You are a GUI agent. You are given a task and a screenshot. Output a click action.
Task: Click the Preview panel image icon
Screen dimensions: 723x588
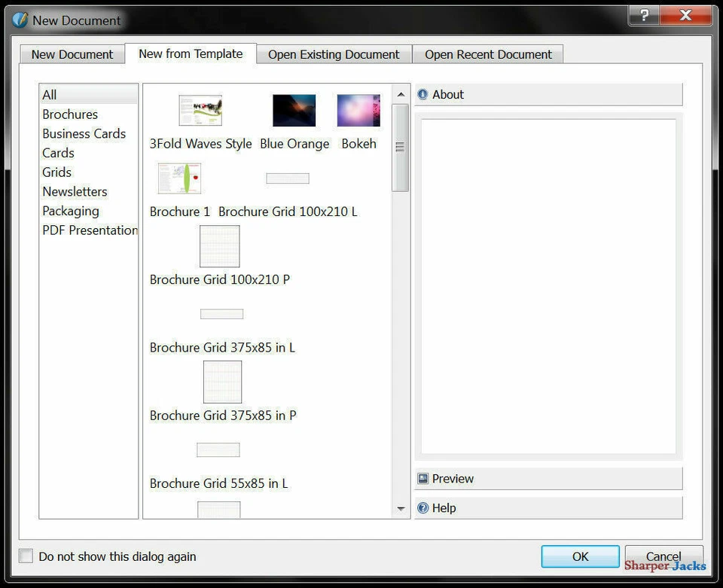[x=423, y=478]
